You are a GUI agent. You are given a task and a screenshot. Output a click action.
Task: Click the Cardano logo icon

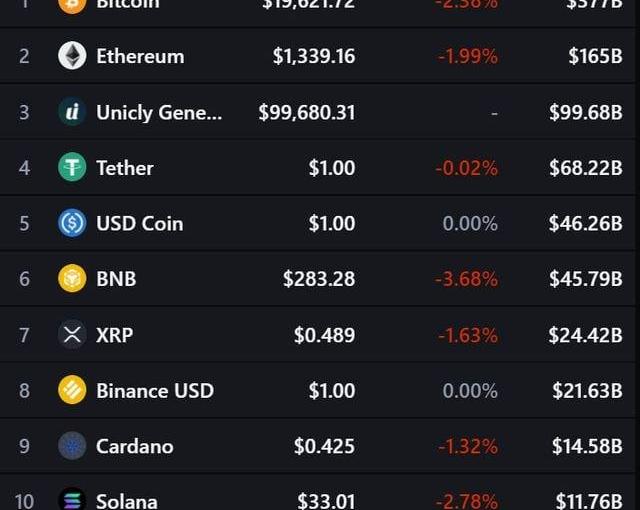click(72, 446)
